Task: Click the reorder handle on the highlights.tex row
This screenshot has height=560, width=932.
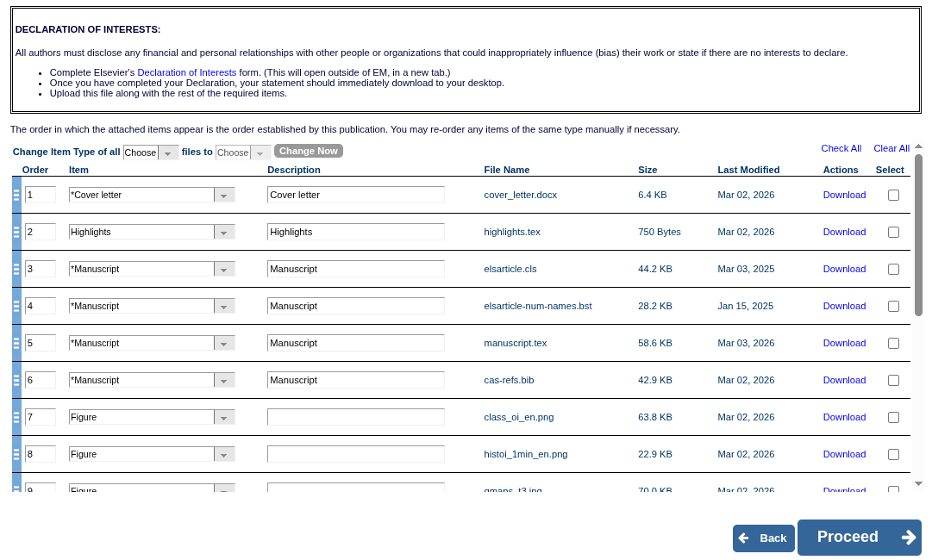Action: [x=16, y=232]
